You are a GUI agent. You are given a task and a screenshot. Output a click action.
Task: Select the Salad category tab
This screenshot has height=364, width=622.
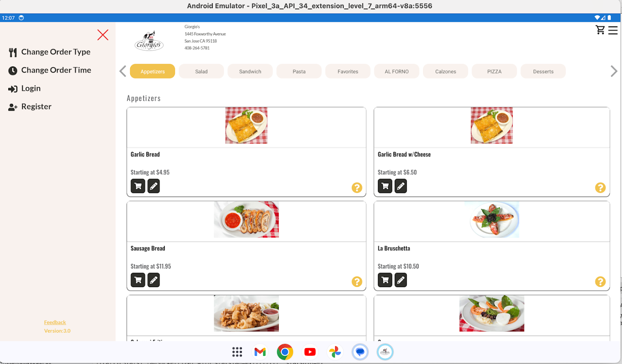tap(201, 71)
